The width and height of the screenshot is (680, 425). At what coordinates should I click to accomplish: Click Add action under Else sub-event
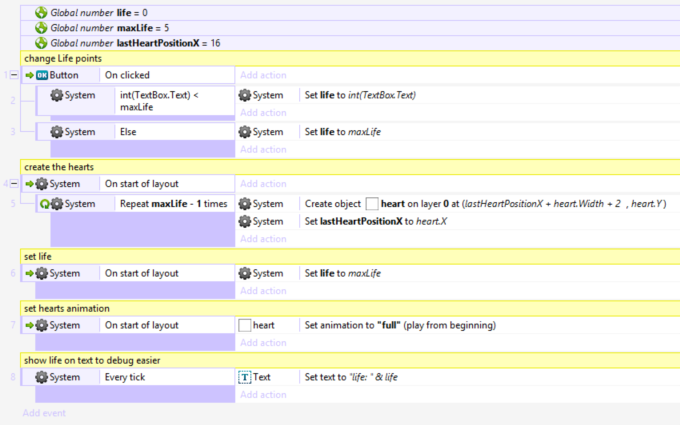(263, 149)
